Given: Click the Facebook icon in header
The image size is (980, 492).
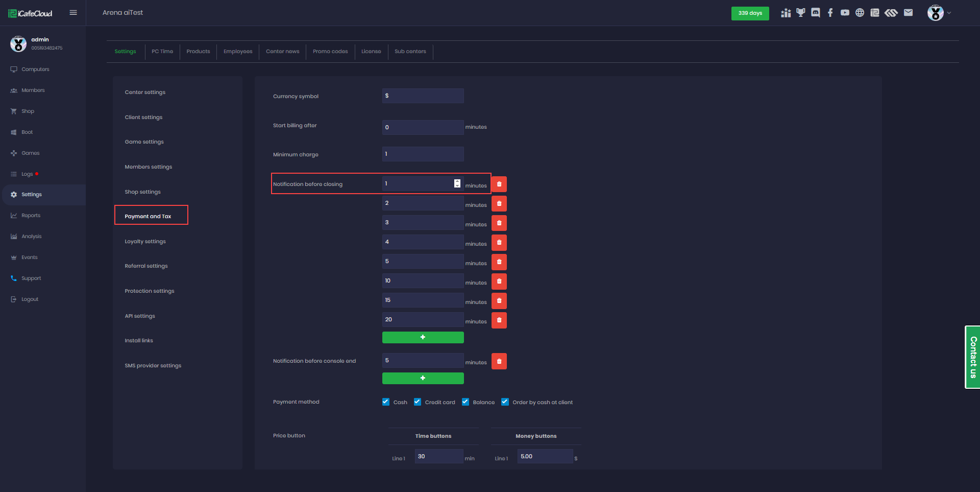Looking at the screenshot, I should tap(830, 13).
